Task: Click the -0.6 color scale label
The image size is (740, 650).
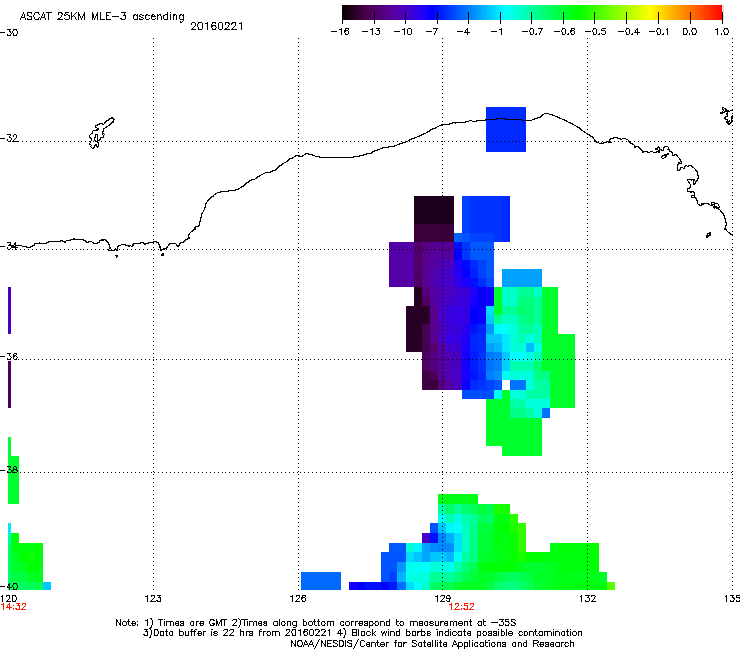Action: point(564,32)
